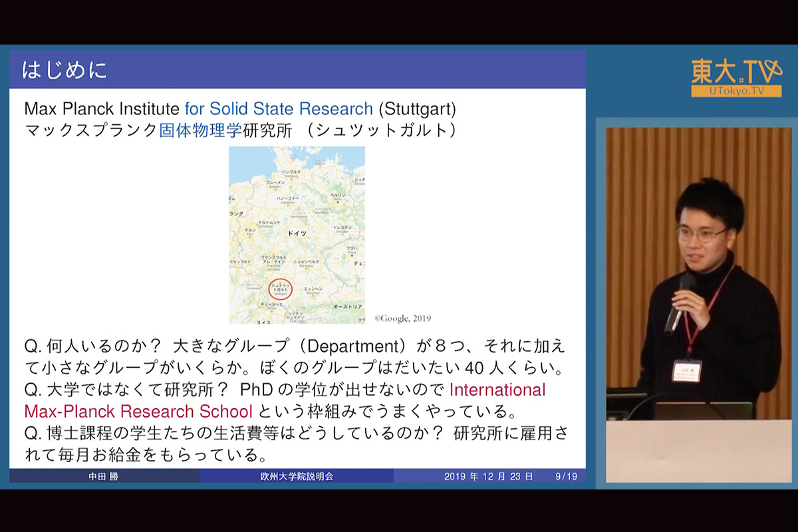This screenshot has width=798, height=532.
Task: Click the map label ドイツ
Action: click(297, 234)
